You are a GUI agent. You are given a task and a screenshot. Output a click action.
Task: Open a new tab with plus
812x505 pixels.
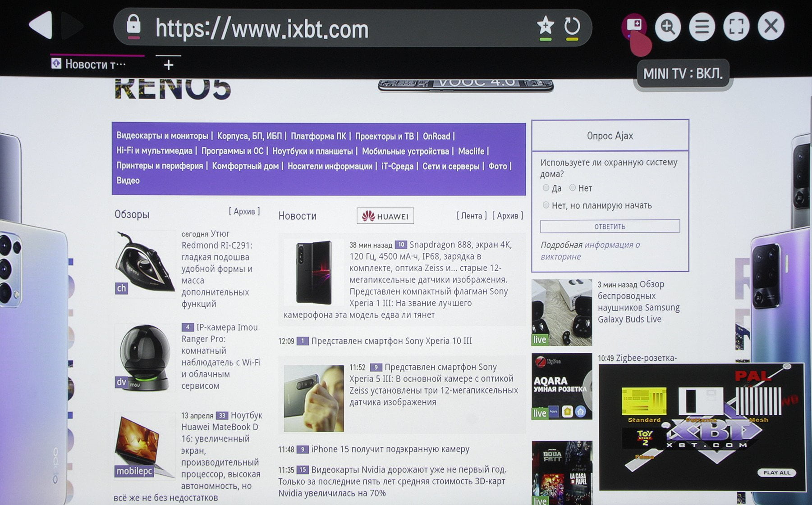click(169, 65)
